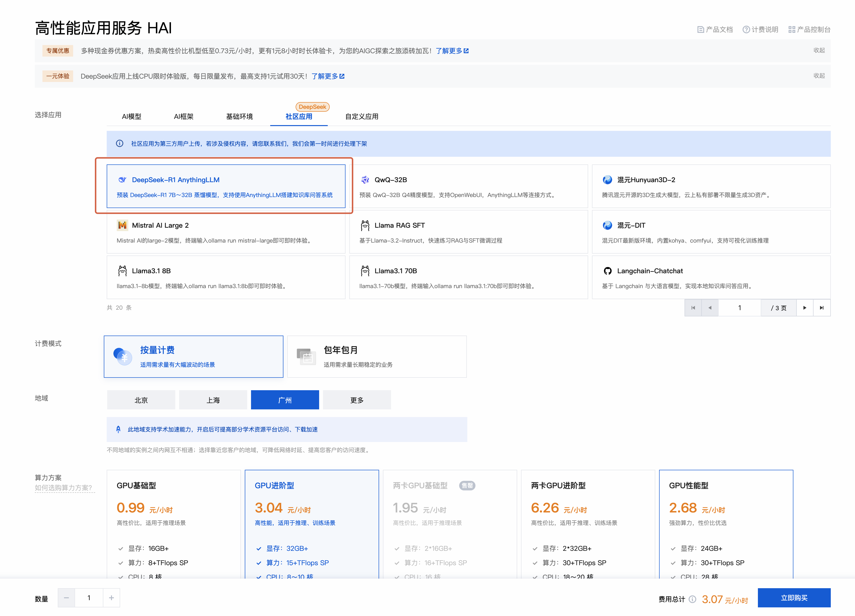855x616 pixels.
Task: Switch to the 自定义应用 tab
Action: [362, 116]
